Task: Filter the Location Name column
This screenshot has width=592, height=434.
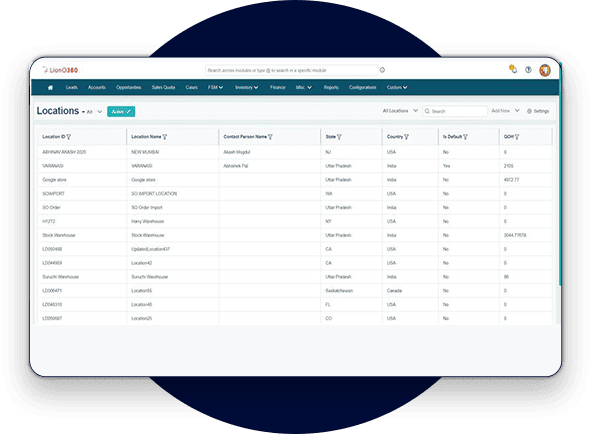Action: 165,137
